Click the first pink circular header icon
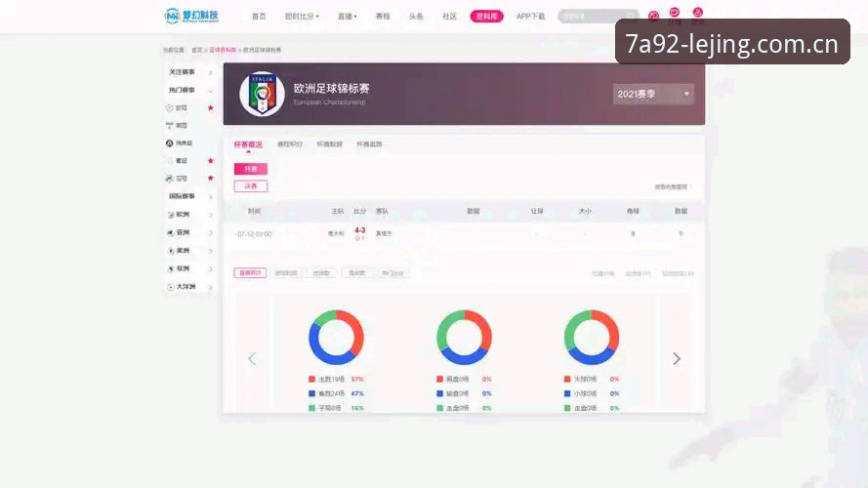Image resolution: width=868 pixels, height=488 pixels. (x=654, y=16)
